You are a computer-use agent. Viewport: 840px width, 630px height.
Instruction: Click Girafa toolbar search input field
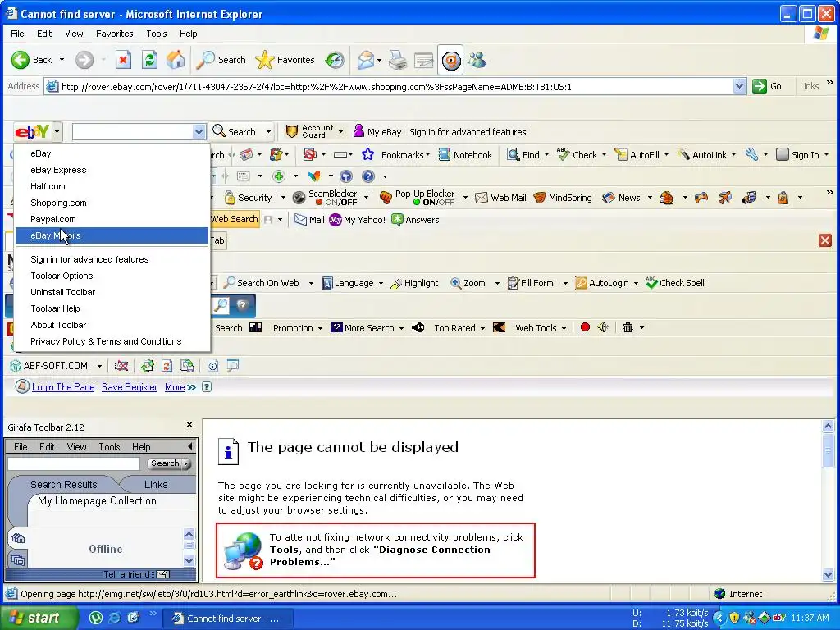73,463
